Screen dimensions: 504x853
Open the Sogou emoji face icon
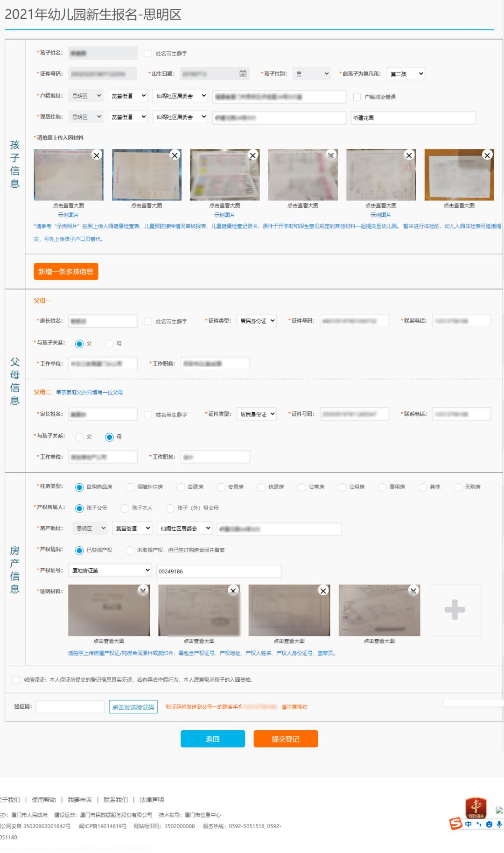click(x=489, y=825)
